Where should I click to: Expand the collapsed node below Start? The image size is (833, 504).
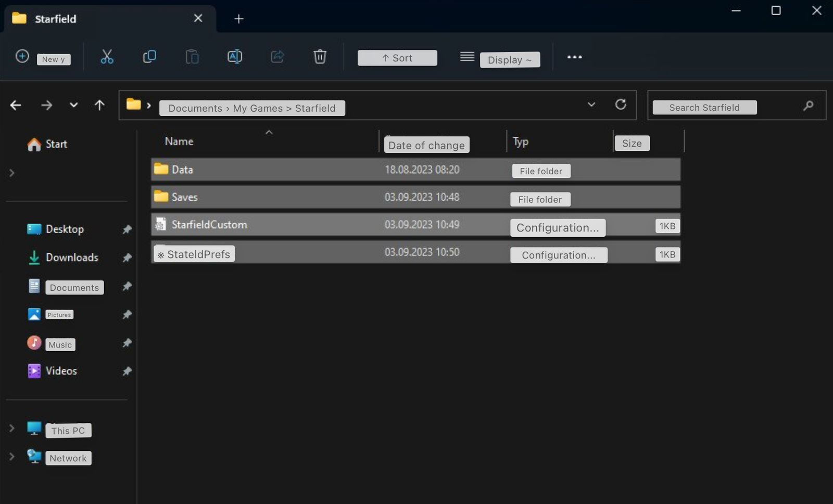pos(11,173)
